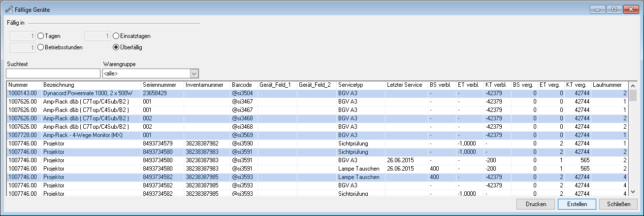Select the Einsatztagen radio option

pyautogui.click(x=116, y=36)
